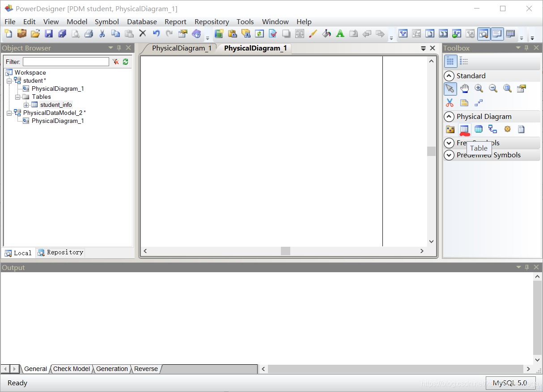543x392 pixels.
Task: Click the Fill color bucket toolbar icon
Action: click(x=327, y=34)
